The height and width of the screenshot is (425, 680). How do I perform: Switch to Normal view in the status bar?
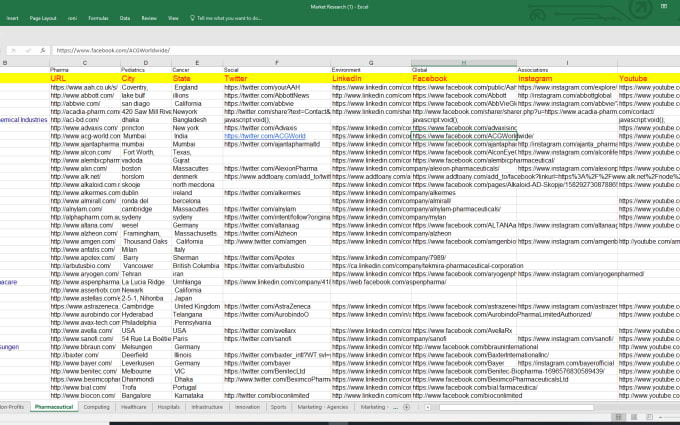[618, 417]
